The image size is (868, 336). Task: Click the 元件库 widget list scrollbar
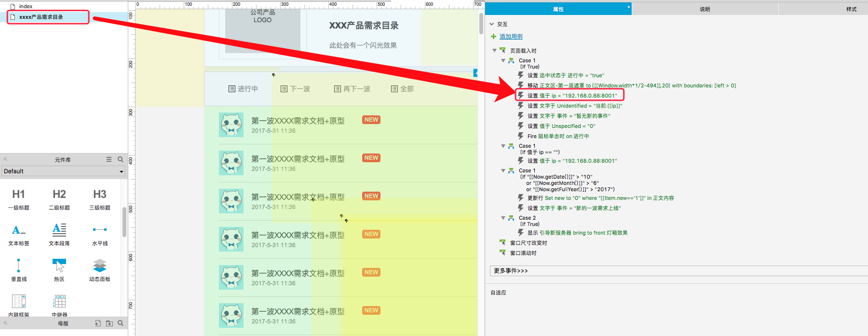[x=124, y=222]
